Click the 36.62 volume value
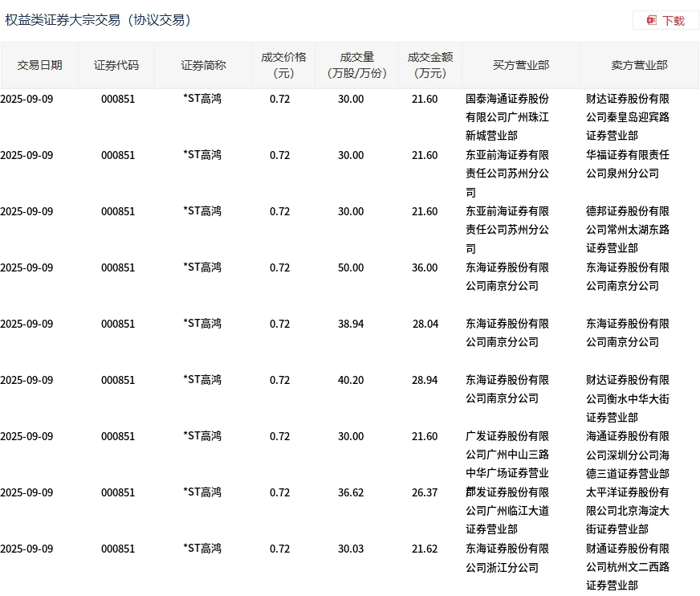The image size is (700, 596). coord(351,492)
